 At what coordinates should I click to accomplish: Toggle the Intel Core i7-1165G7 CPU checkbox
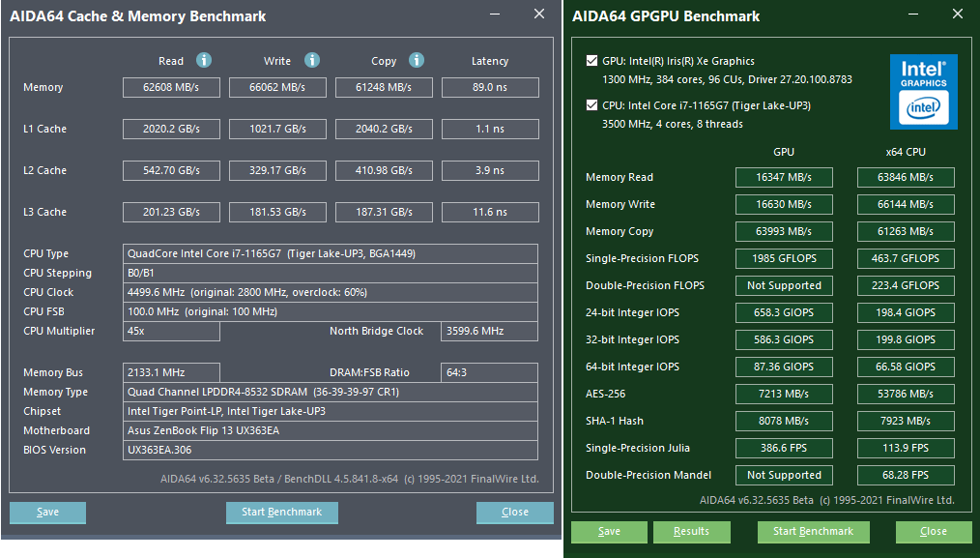[x=591, y=105]
